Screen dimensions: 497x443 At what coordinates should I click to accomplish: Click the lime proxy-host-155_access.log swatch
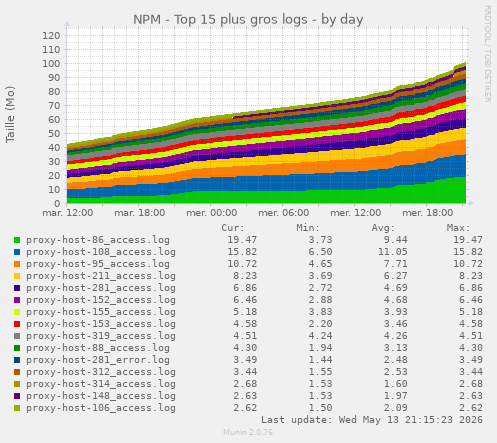[x=17, y=312]
